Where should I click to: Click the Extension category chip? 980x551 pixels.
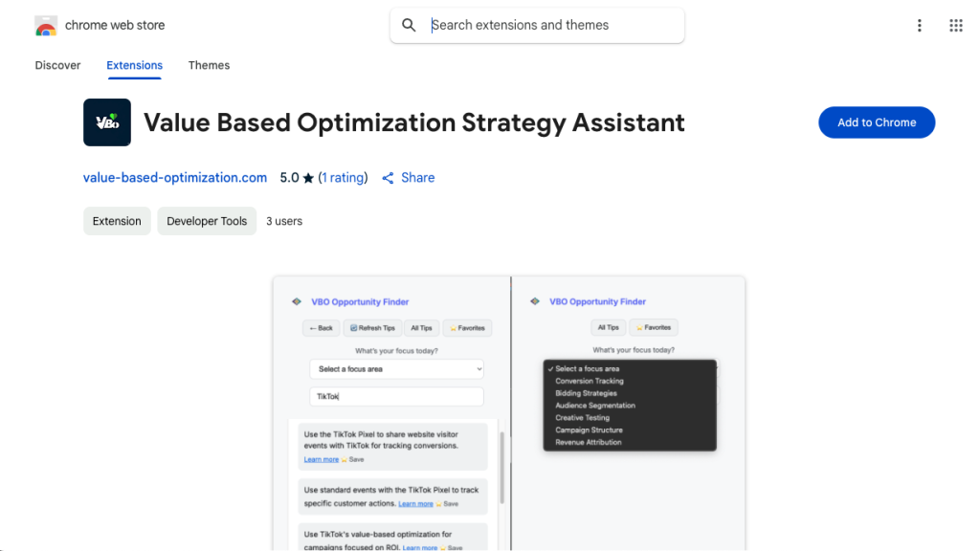(117, 221)
